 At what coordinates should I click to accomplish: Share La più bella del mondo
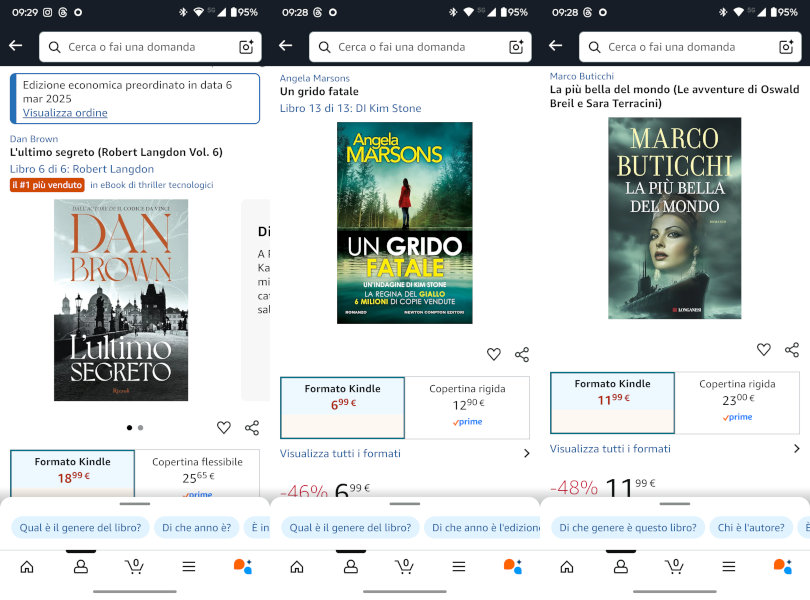click(792, 349)
